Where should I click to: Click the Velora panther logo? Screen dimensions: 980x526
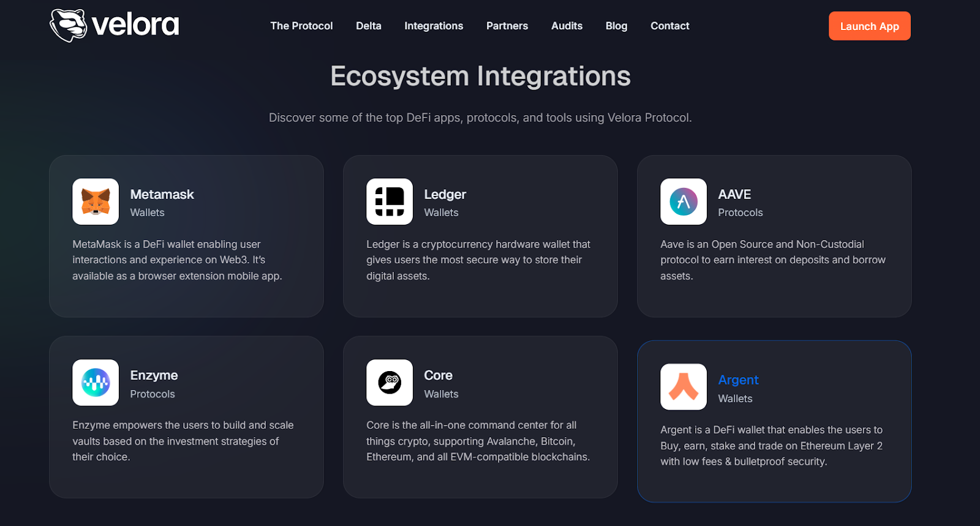pyautogui.click(x=69, y=26)
